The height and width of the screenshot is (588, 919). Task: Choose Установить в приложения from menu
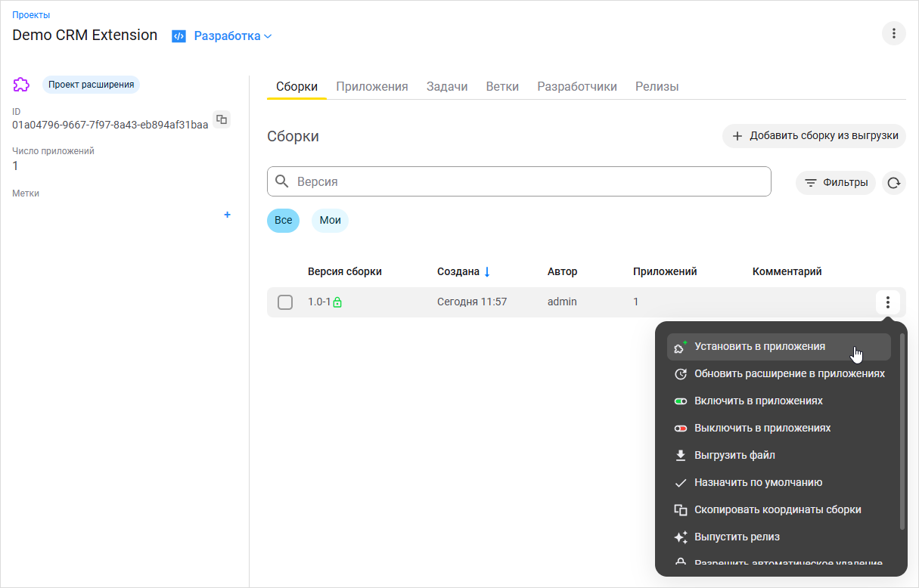779,347
